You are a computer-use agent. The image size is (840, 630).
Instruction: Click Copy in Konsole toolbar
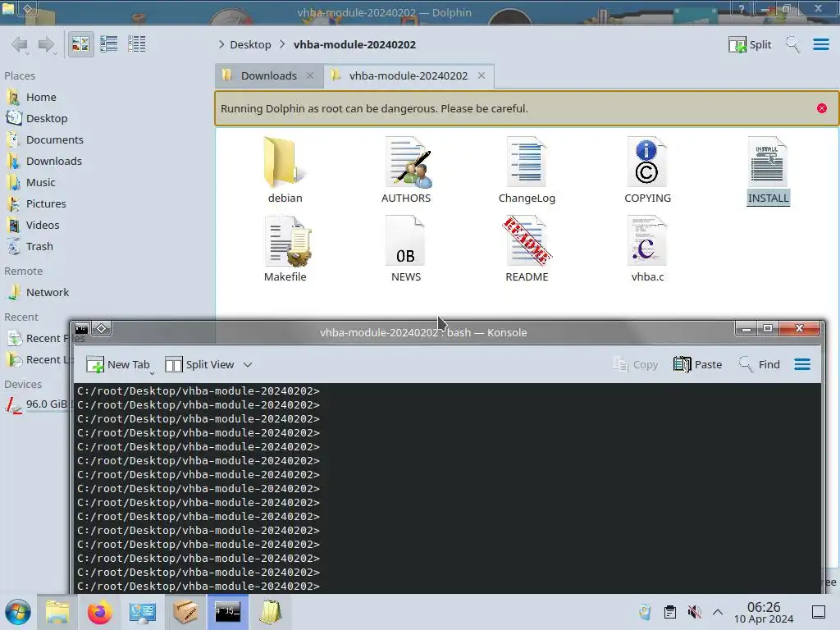point(636,364)
